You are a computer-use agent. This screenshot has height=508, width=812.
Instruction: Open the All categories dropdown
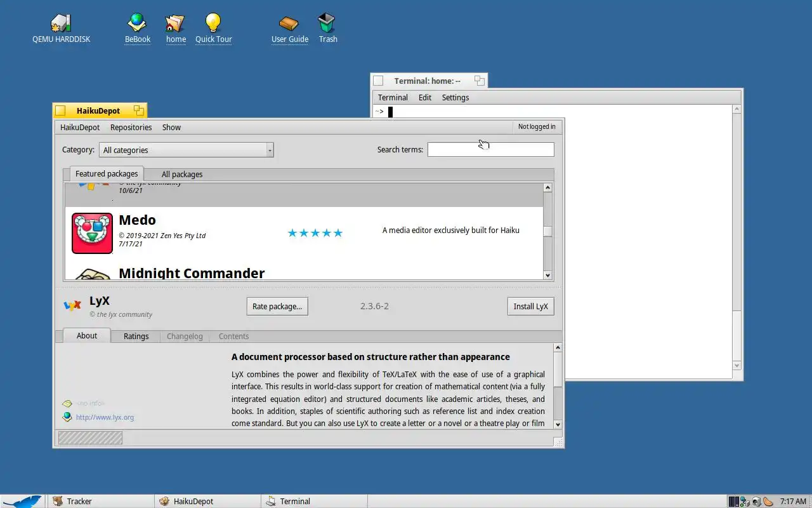186,150
